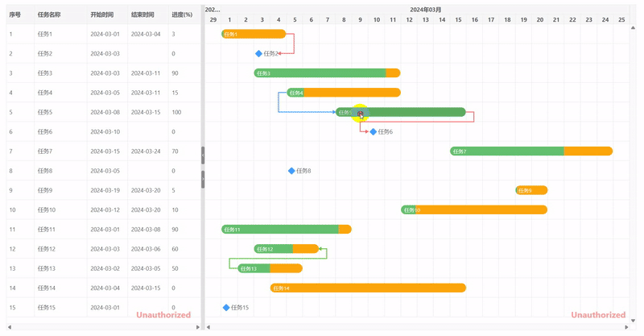Image resolution: width=644 pixels, height=336 pixels.
Task: Click progress value 100 of 任务5
Action: click(176, 112)
